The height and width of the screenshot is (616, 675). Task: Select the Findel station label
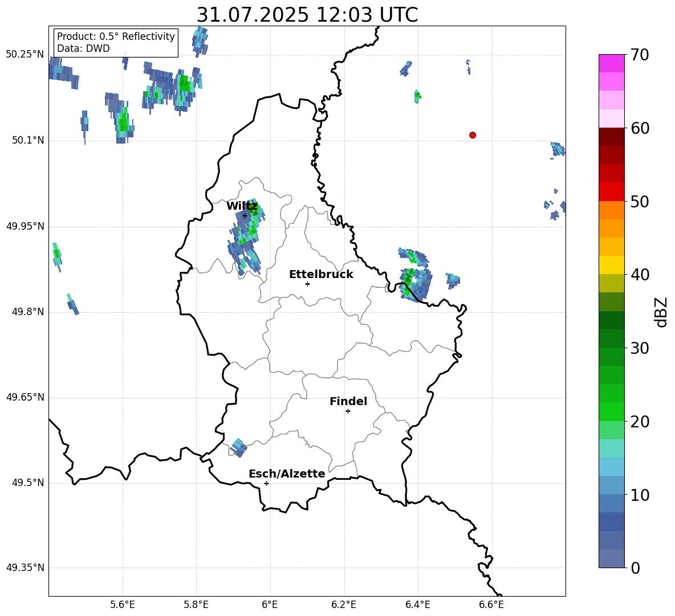tap(348, 401)
